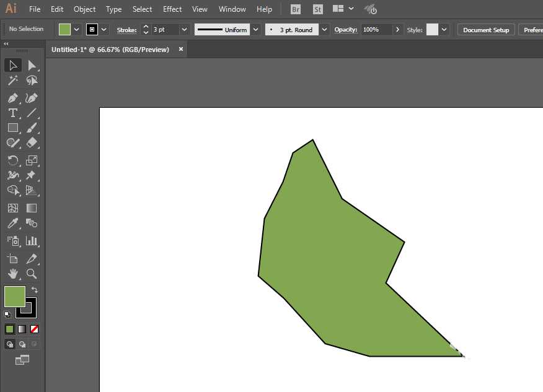Expand the stroke weight dropdown
Image resolution: width=543 pixels, height=392 pixels.
point(184,30)
